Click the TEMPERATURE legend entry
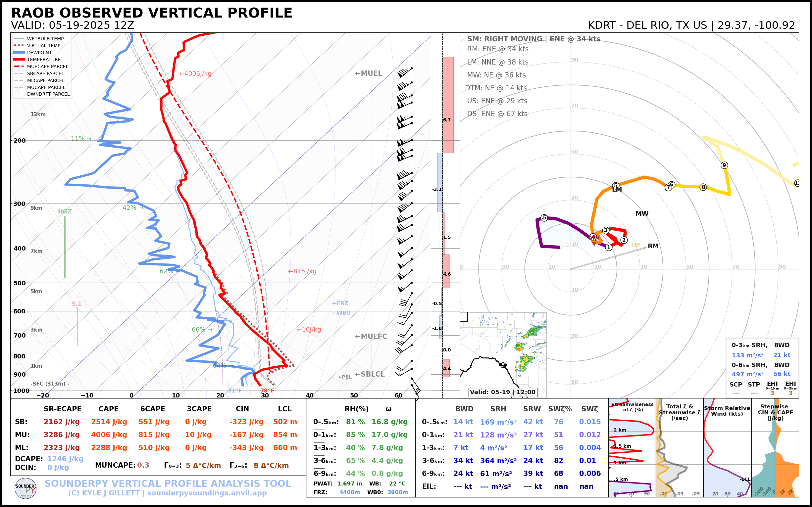This screenshot has height=507, width=812. point(44,60)
